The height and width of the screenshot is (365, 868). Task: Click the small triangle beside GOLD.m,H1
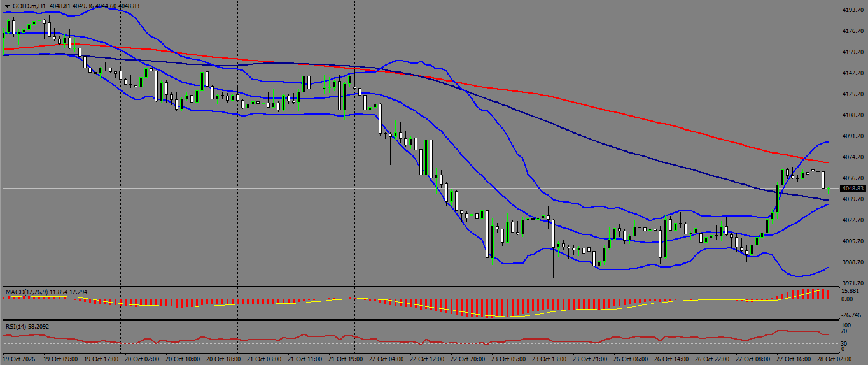[7, 6]
